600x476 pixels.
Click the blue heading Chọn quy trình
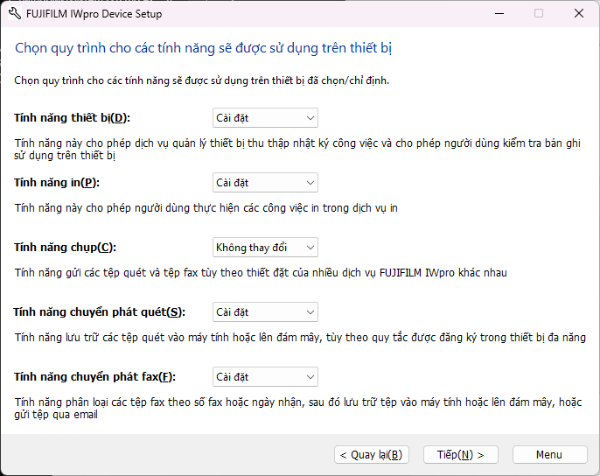click(203, 48)
